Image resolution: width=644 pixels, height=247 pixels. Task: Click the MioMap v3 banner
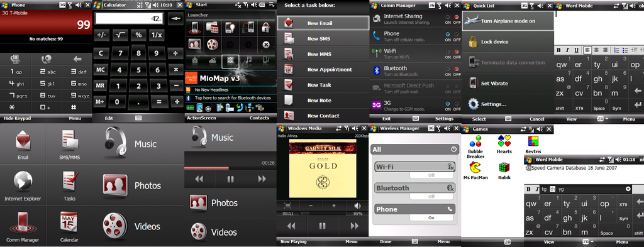pos(230,78)
